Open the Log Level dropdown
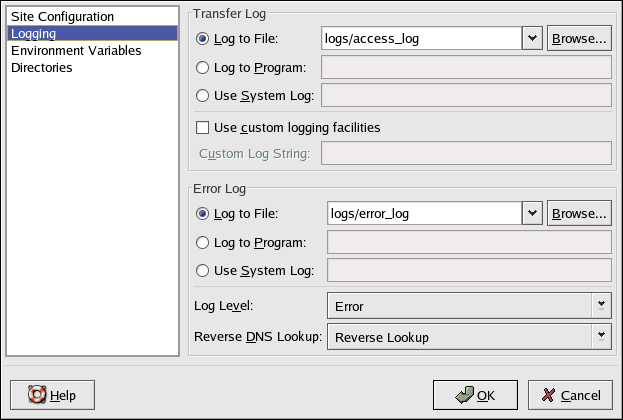 tap(601, 304)
